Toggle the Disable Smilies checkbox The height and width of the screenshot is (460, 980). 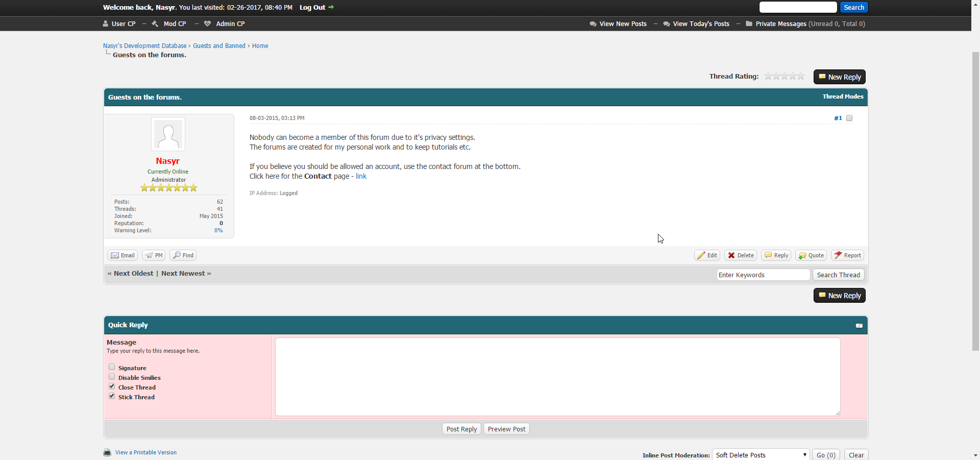click(x=112, y=377)
